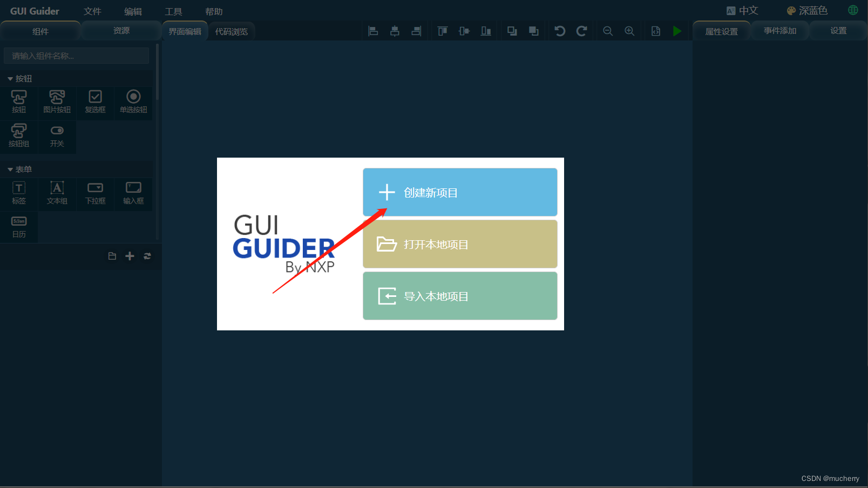The width and height of the screenshot is (868, 488).
Task: Open the 中文 language selector
Action: [x=742, y=11]
